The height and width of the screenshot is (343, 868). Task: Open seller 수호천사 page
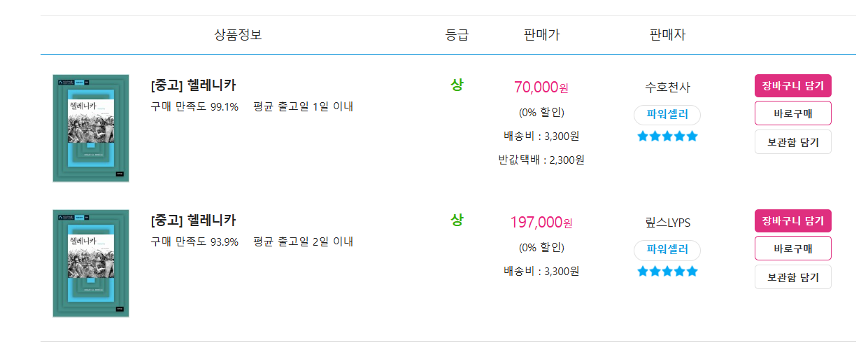pos(667,87)
